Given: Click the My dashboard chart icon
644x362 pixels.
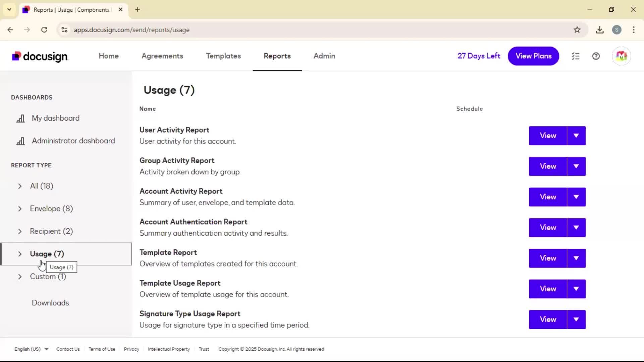Looking at the screenshot, I should (x=20, y=118).
